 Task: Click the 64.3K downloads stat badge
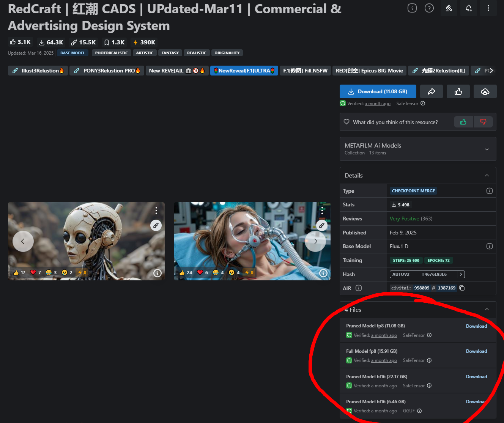[51, 42]
